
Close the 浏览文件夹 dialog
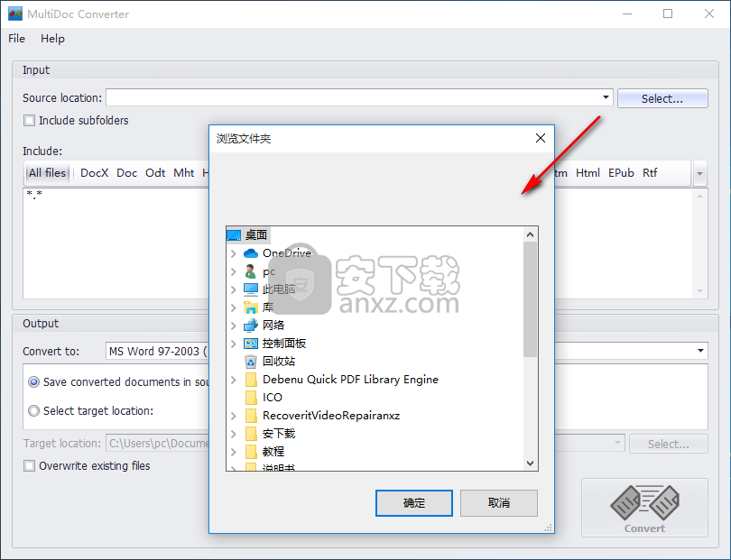(541, 138)
